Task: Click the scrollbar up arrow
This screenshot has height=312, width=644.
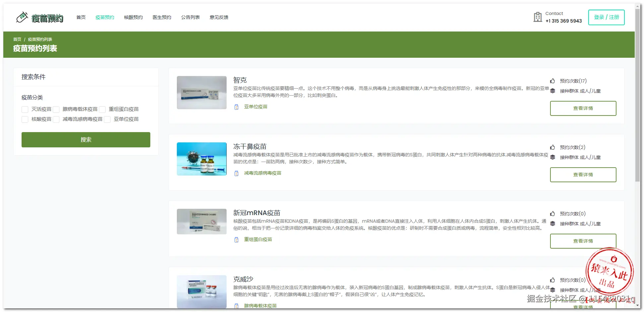Action: coord(638,6)
